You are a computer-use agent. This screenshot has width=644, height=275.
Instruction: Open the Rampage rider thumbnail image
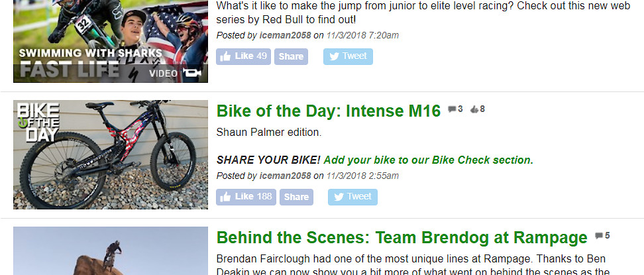point(110,251)
